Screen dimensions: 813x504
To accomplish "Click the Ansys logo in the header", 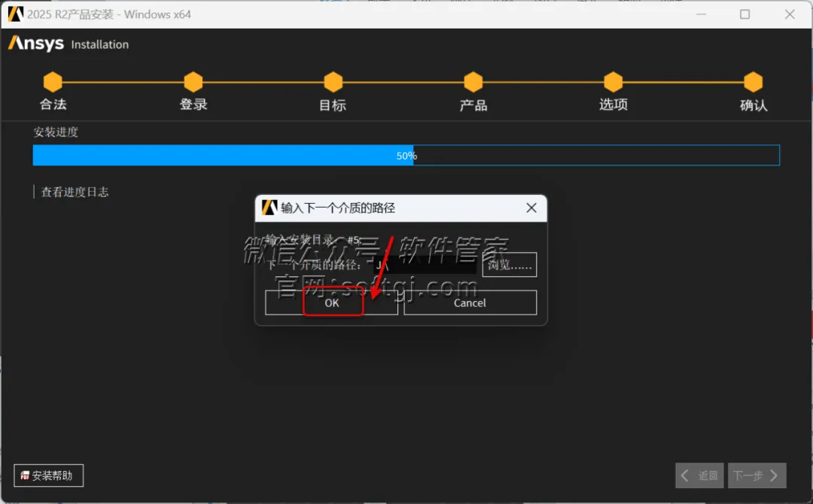I will click(x=36, y=44).
